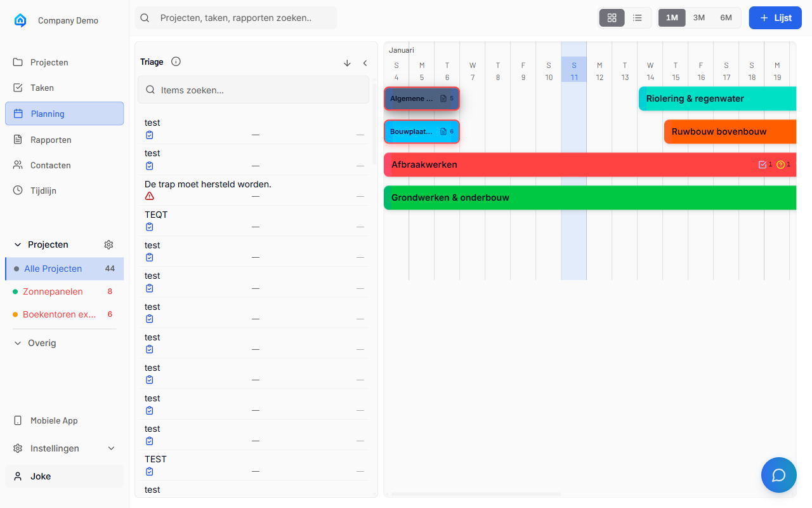812x508 pixels.
Task: Switch to list view in the view toggle
Action: (x=638, y=18)
